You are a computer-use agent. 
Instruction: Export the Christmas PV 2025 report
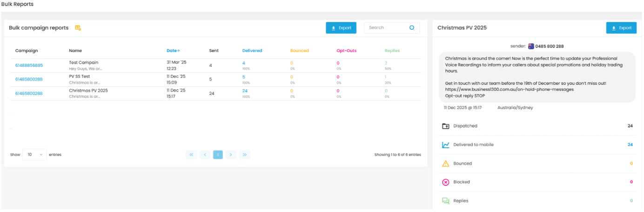pos(621,28)
